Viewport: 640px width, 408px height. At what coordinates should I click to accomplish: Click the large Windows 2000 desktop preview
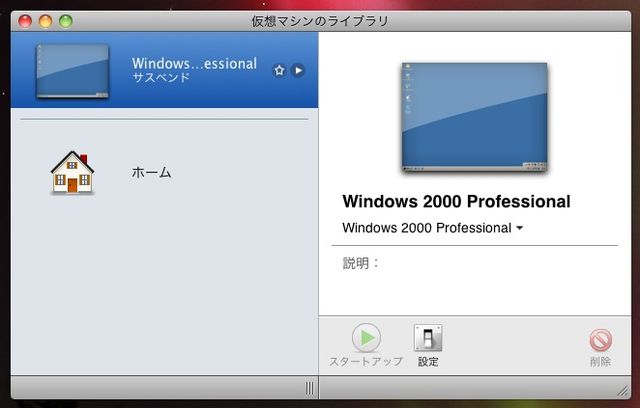click(474, 117)
